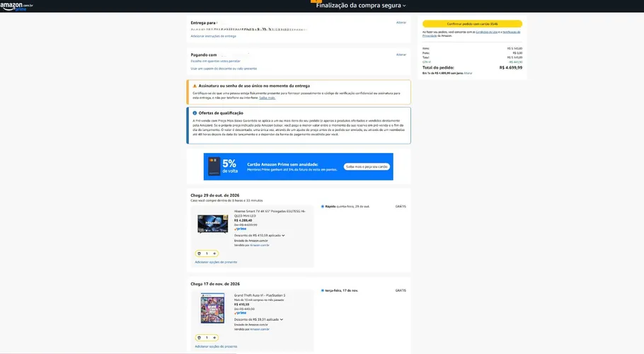This screenshot has width=644, height=354.
Task: Open the Grand Theft Auto VI cover thumbnail
Action: click(212, 308)
